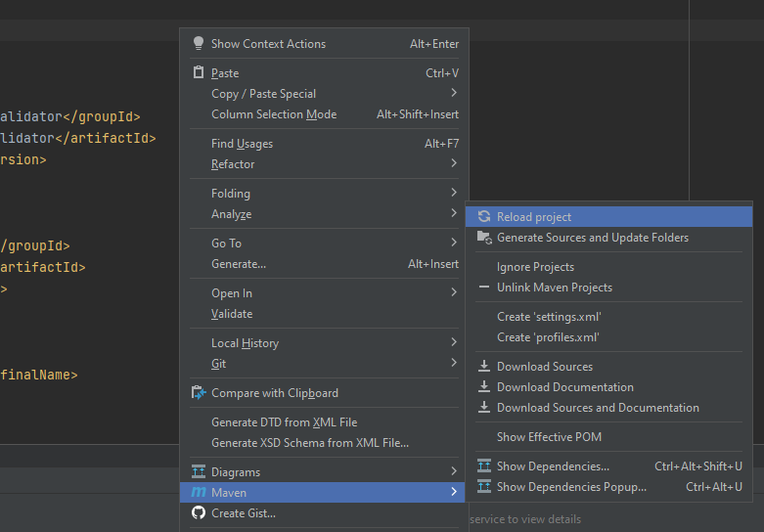
Task: Click the download icon beside Download Documentation
Action: click(484, 386)
